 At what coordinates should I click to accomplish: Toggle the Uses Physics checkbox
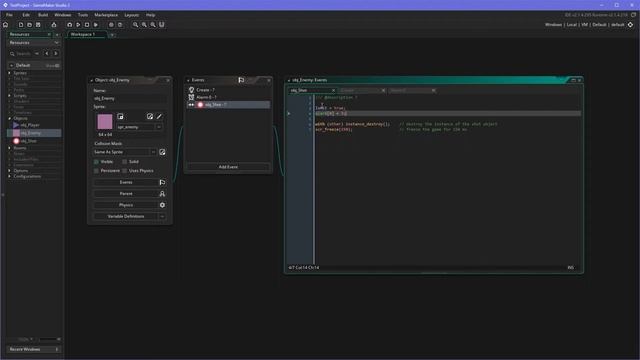click(x=124, y=171)
